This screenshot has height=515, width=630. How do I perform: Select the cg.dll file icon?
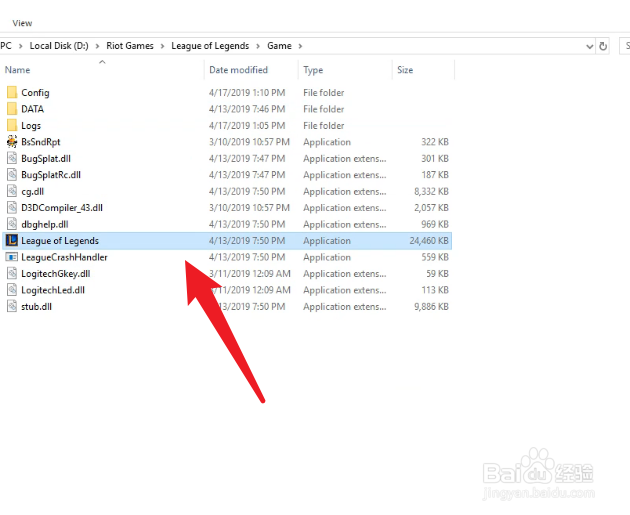point(12,191)
